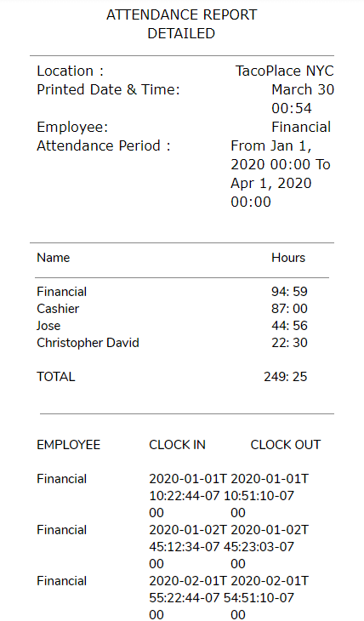
Task: Click Jose in the hours summary
Action: coord(48,326)
